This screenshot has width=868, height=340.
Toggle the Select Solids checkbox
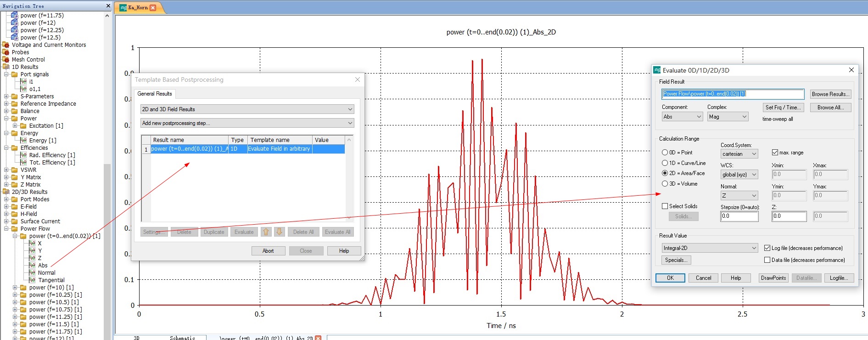coord(665,206)
